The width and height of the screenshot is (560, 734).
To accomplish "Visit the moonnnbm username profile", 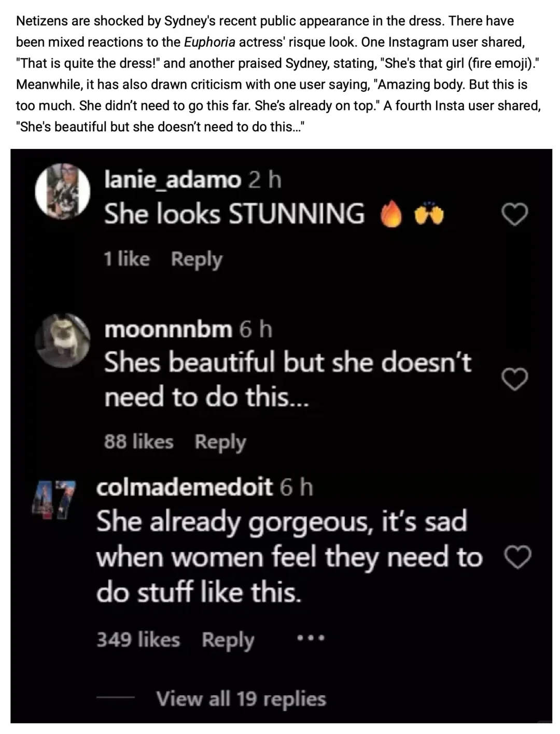I will coord(168,329).
